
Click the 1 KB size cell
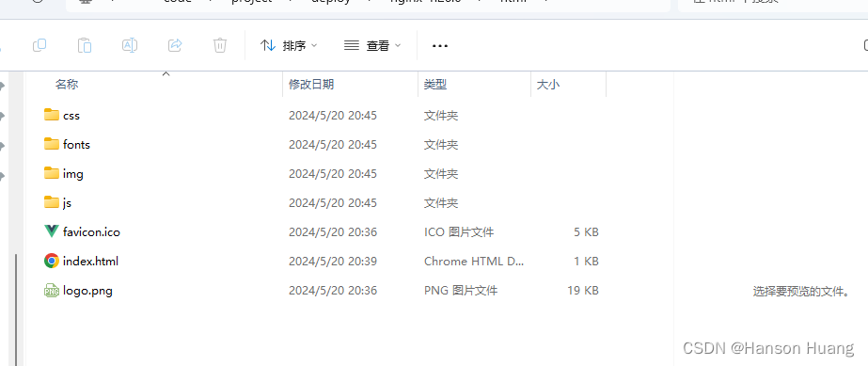(586, 262)
